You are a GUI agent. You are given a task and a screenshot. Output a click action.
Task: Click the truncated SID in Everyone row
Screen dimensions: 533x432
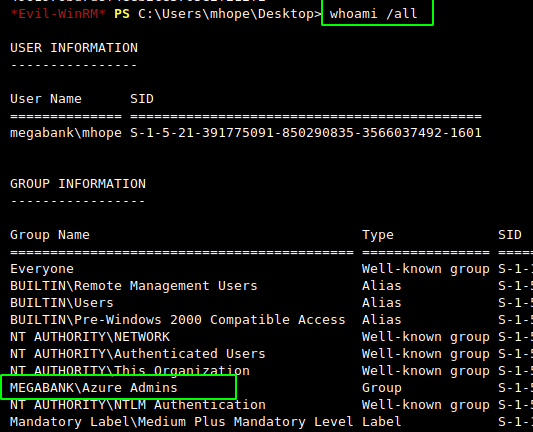pyautogui.click(x=515, y=269)
